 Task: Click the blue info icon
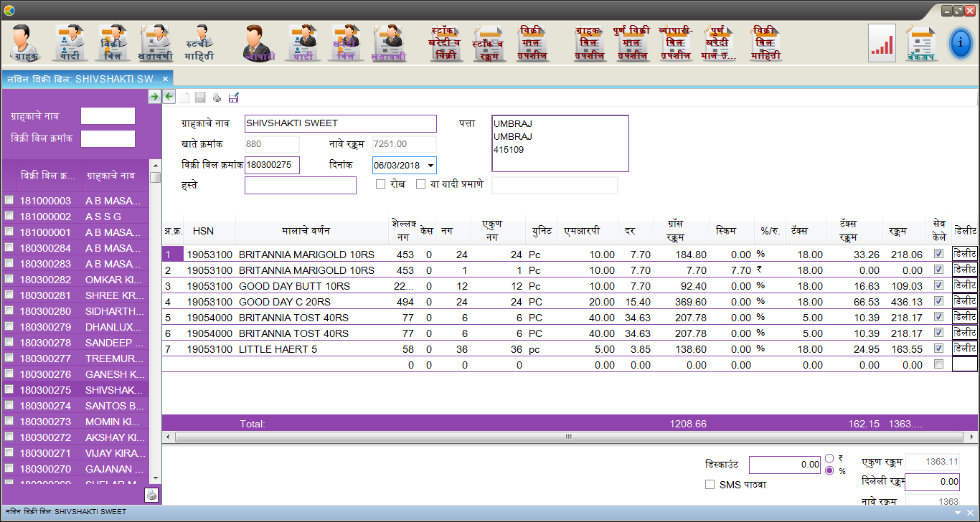[x=961, y=44]
